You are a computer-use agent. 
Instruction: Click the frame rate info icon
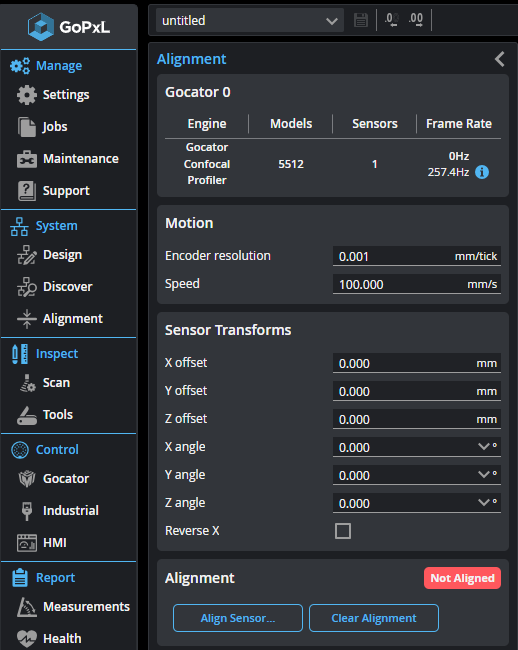[x=482, y=172]
